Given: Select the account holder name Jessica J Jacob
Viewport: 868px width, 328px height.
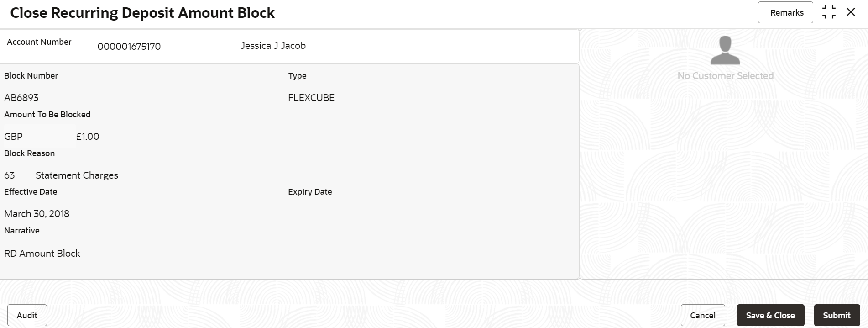Looking at the screenshot, I should [x=273, y=46].
